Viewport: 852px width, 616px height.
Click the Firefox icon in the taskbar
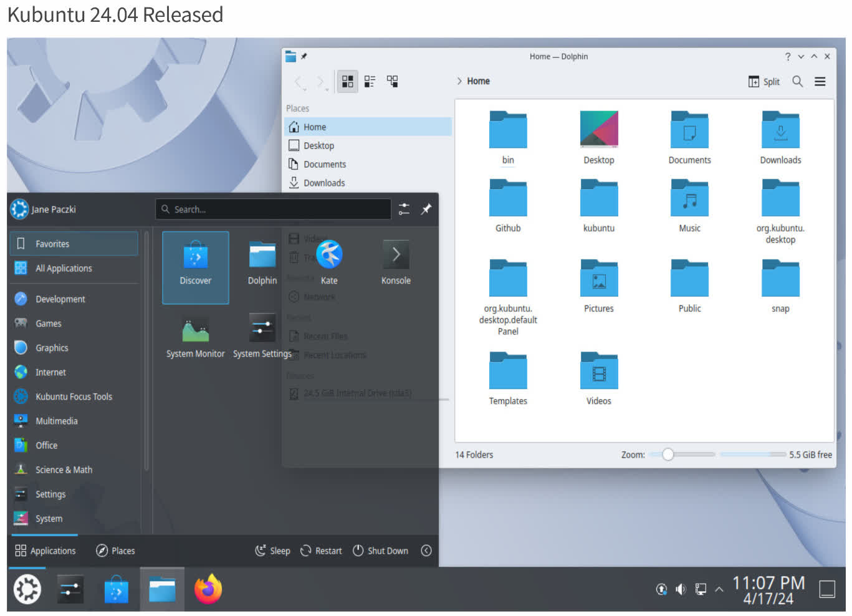click(x=208, y=589)
